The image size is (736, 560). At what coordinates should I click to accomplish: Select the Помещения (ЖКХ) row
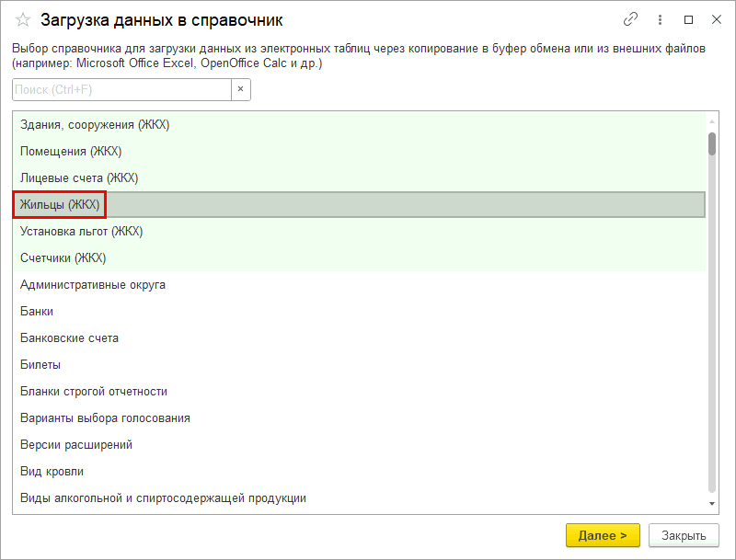(359, 152)
